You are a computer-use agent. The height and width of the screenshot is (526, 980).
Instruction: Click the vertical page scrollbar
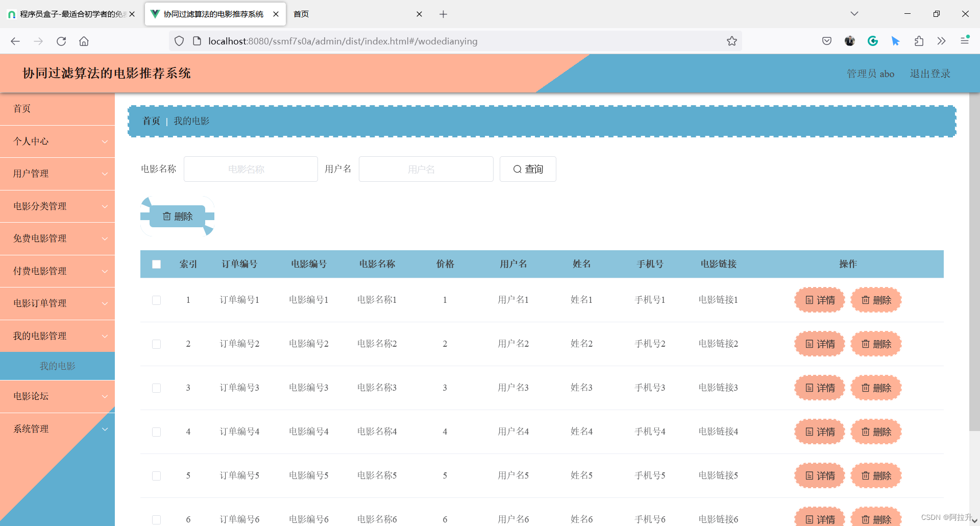974,262
